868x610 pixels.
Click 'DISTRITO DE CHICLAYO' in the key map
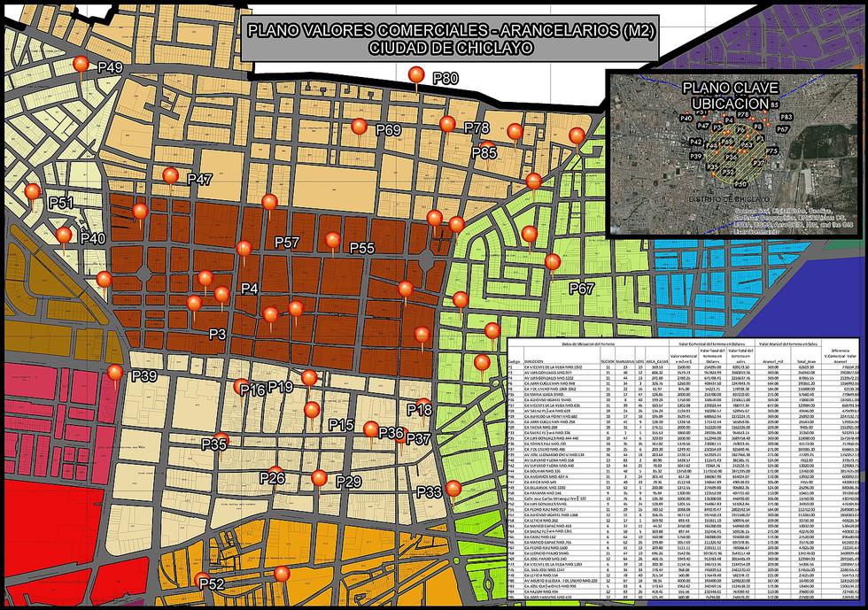[729, 199]
